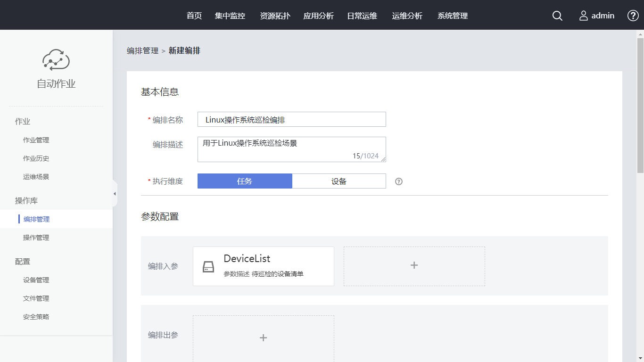Add a new 编排出参 with plus icon

tap(263, 338)
